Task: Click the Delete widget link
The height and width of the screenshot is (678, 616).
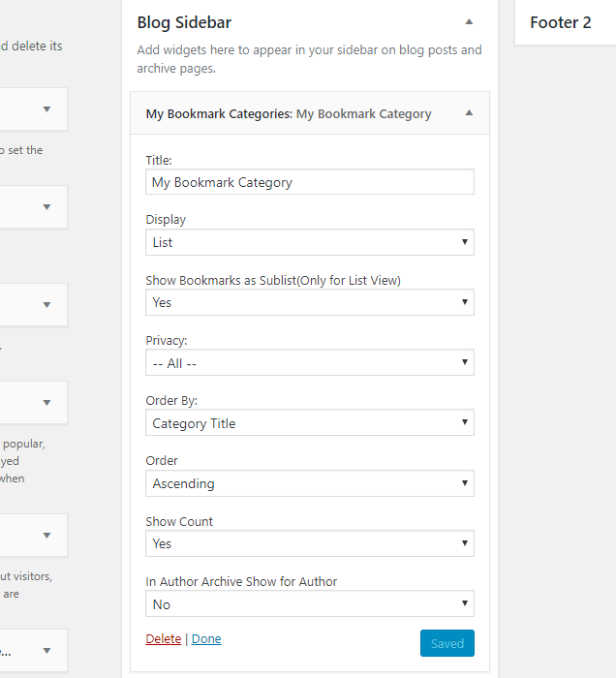Action: click(164, 639)
